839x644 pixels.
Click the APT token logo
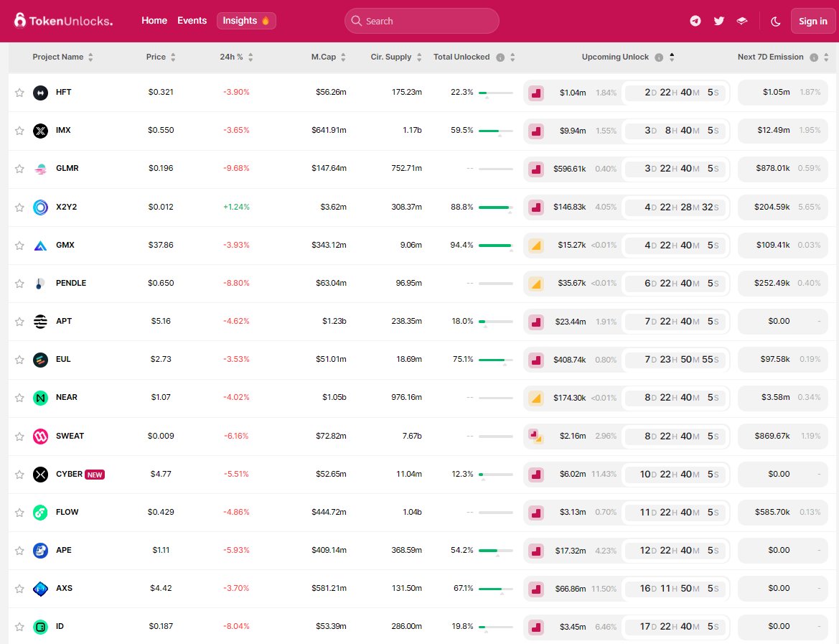pyautogui.click(x=41, y=321)
